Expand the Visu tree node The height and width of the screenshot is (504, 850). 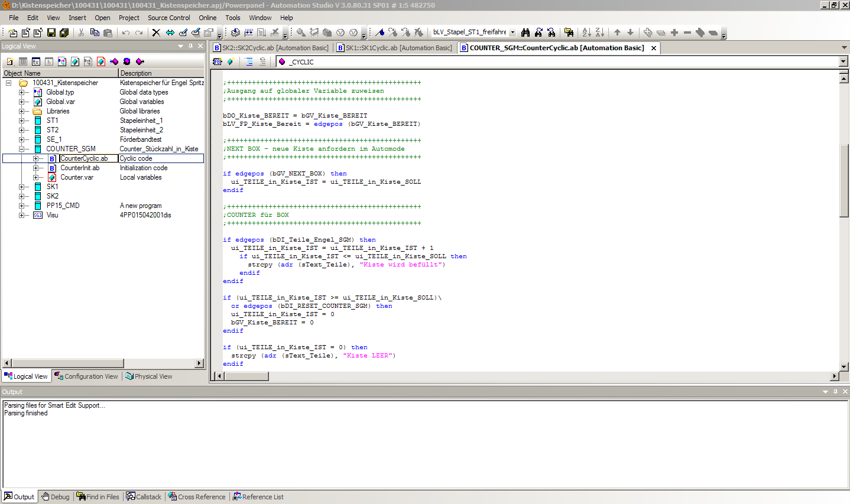22,215
